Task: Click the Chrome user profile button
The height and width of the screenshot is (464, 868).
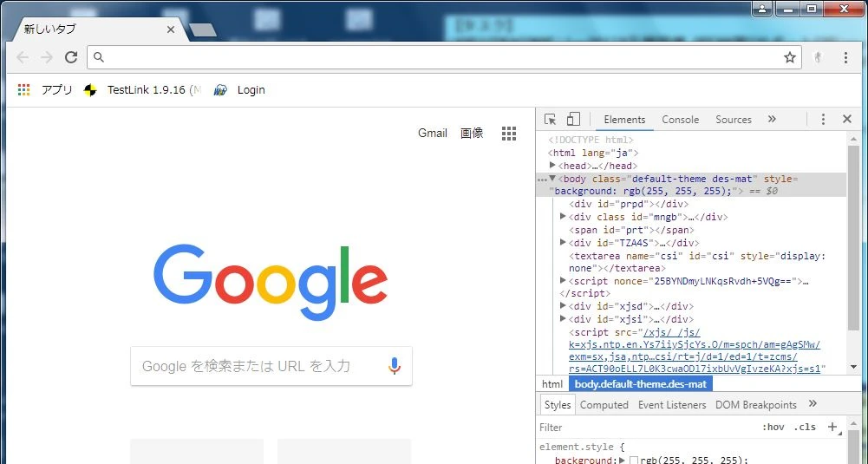Action: tap(763, 9)
